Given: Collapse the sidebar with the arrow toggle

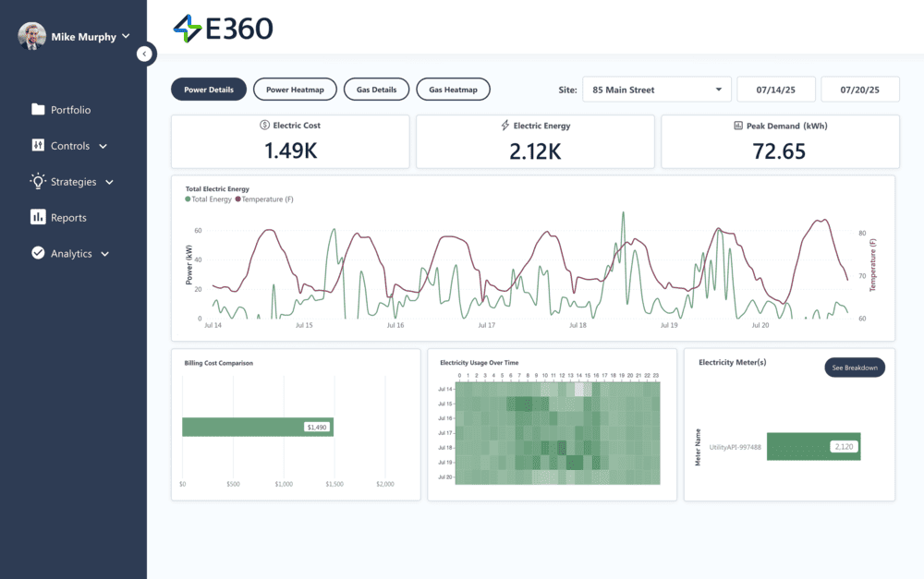Looking at the screenshot, I should [x=146, y=54].
